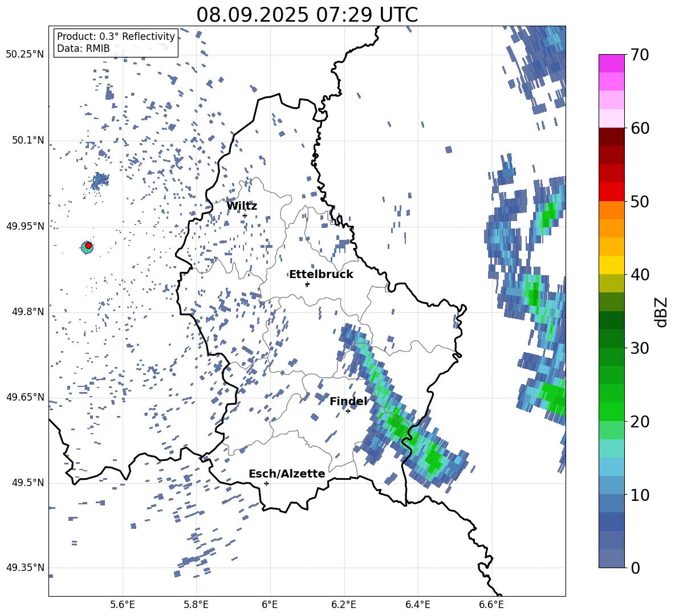Screen dimensions: 675x616
Task: Click the cross marker below Wiltz
Action: pos(245,215)
